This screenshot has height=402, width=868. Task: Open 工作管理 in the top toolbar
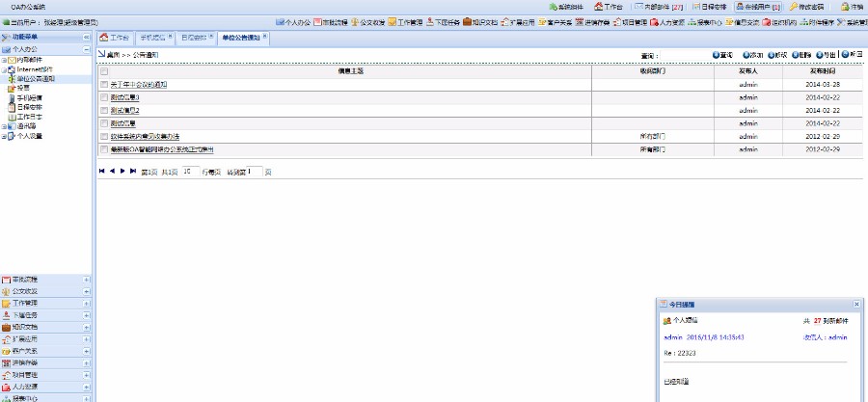405,23
